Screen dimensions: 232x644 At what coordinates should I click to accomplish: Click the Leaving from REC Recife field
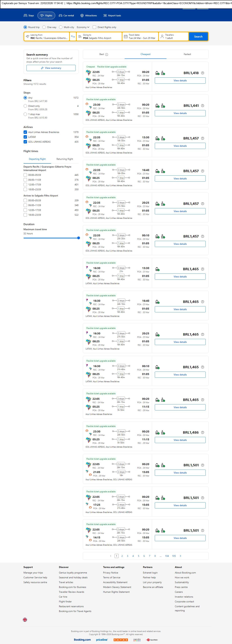click(47, 36)
